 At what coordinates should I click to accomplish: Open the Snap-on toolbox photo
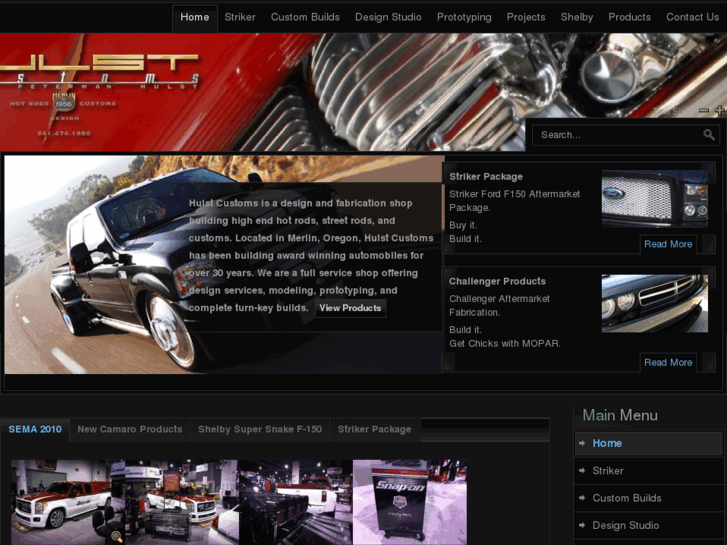[410, 502]
